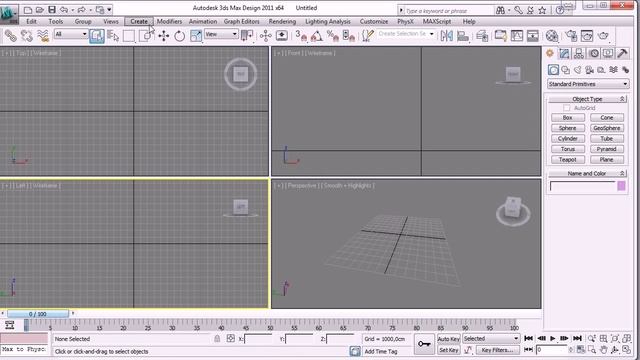
Task: Toggle the Percent Snap icon
Action: coord(333,36)
